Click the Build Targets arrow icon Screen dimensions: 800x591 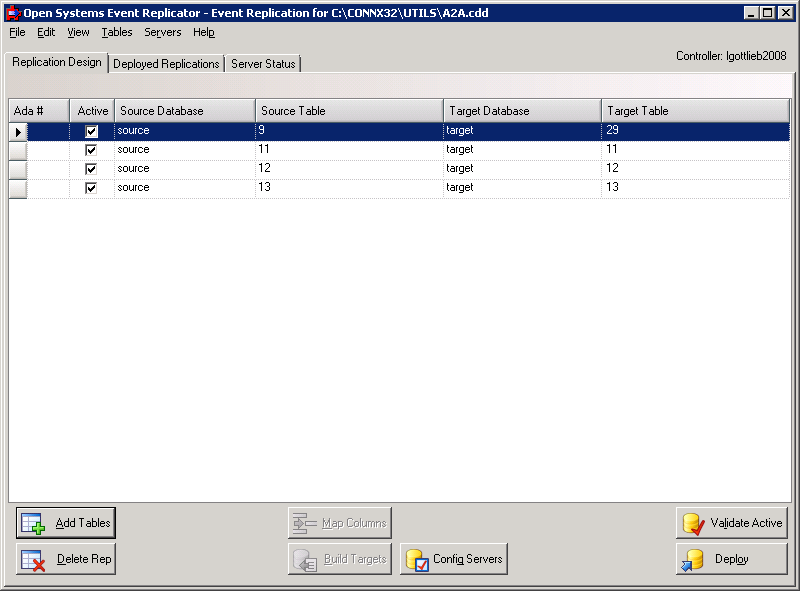304,559
